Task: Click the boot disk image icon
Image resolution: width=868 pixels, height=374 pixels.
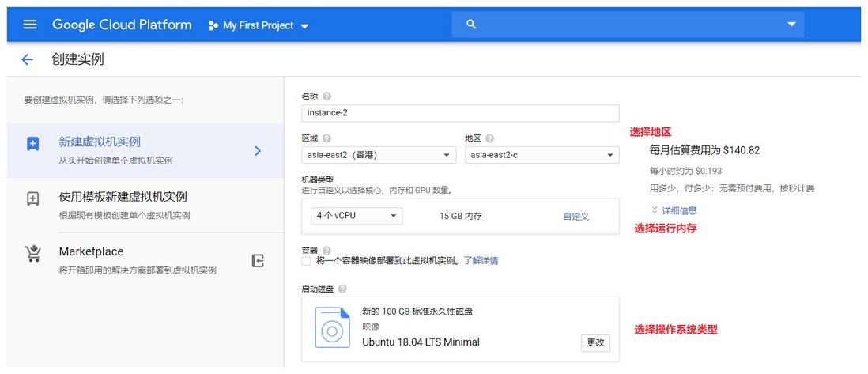Action: click(332, 327)
